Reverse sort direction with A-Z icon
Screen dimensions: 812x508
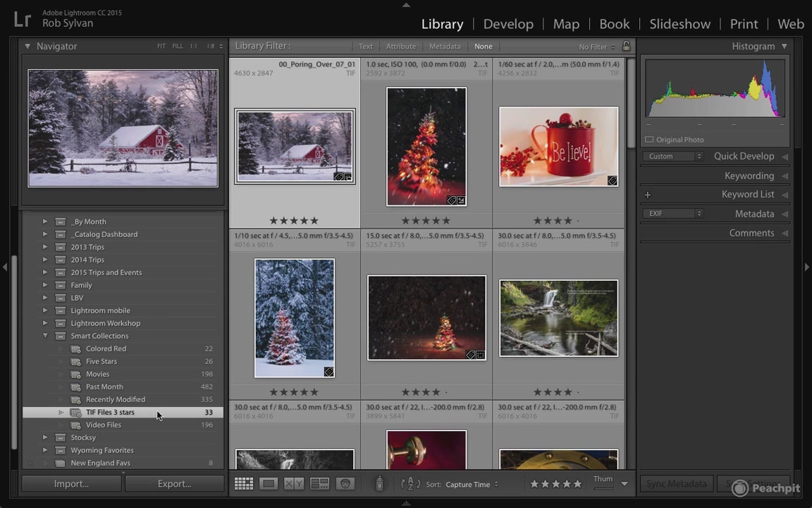(x=411, y=484)
